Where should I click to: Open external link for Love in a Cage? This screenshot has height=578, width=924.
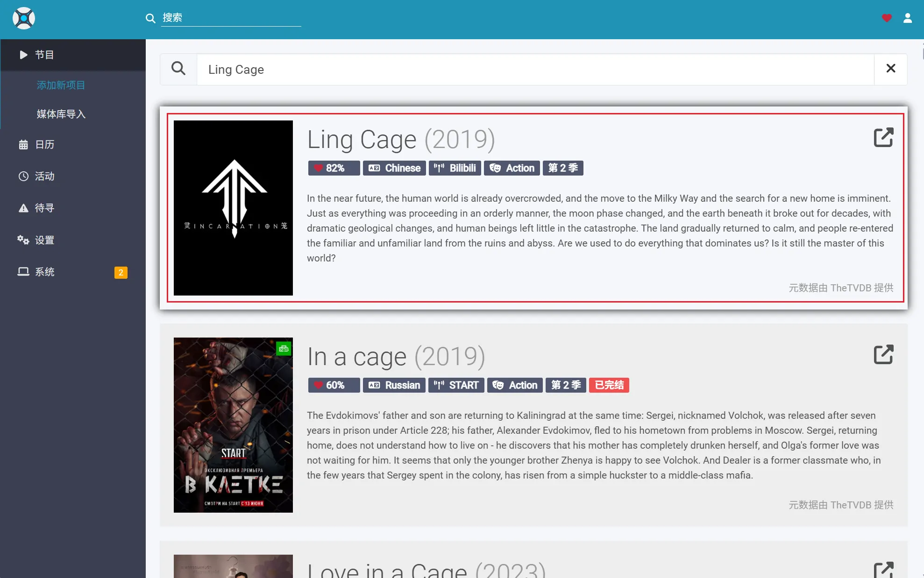coord(883,570)
